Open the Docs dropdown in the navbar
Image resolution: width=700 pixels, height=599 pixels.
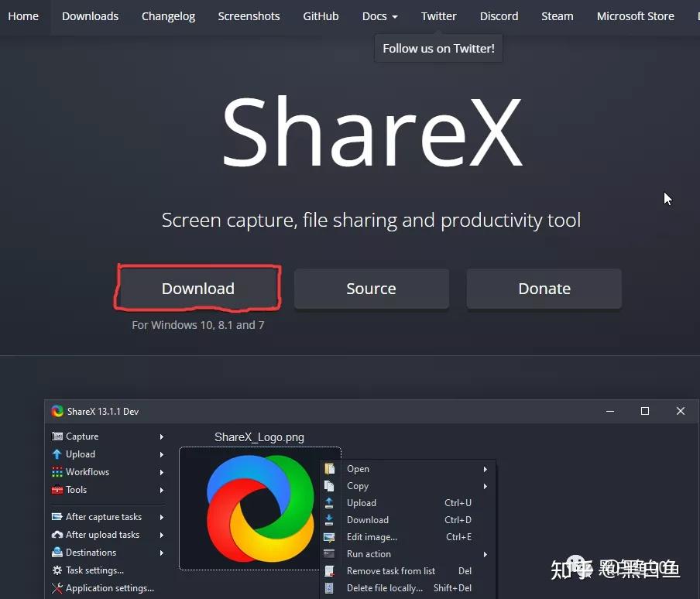379,15
